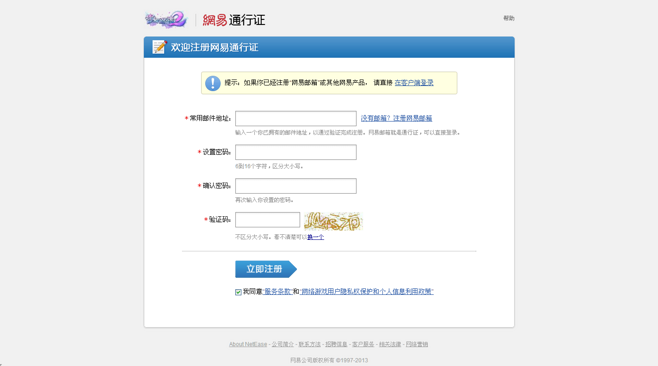
Task: Refresh the captcha via 换一个 link
Action: pos(316,237)
